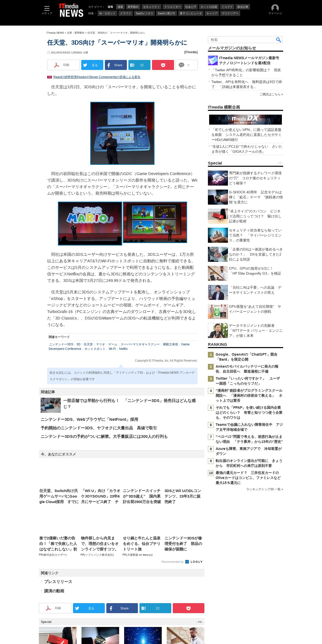The height and width of the screenshot is (644, 322).
Task: Click the LOGLY recommendation logo
Action: click(x=194, y=562)
